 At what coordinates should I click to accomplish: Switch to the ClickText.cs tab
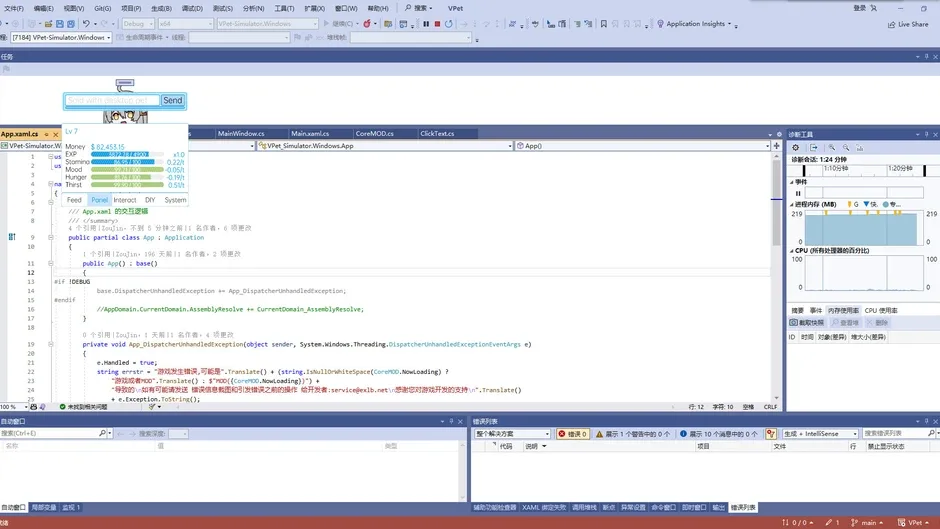tap(437, 134)
